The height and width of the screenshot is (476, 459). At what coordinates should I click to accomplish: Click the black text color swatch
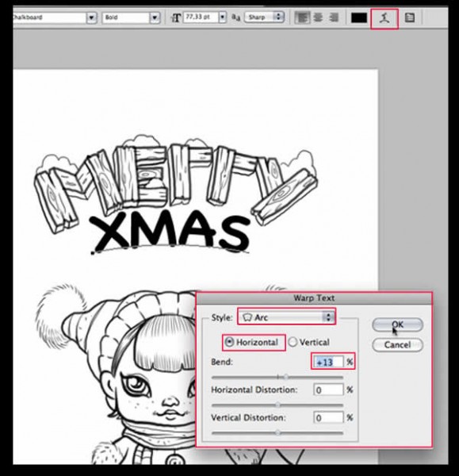click(x=359, y=17)
